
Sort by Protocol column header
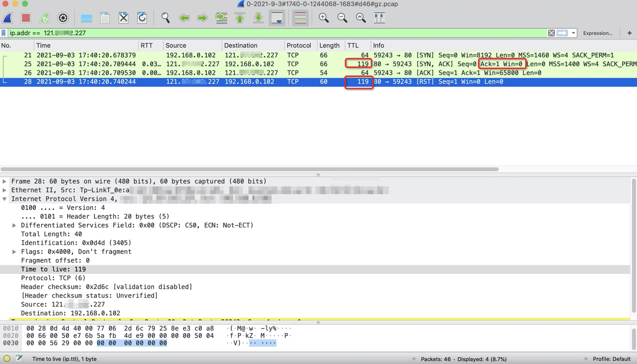tap(301, 45)
